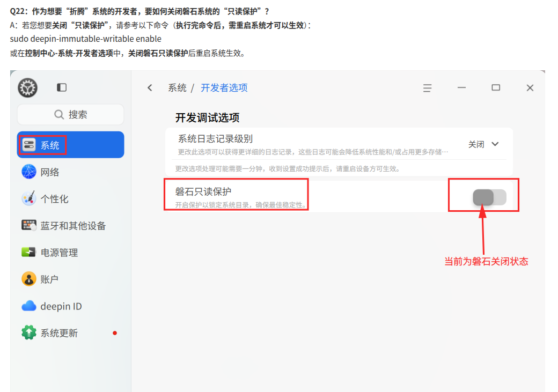This screenshot has width=558, height=392.
Task: Maximize the Control Center window
Action: (496, 87)
